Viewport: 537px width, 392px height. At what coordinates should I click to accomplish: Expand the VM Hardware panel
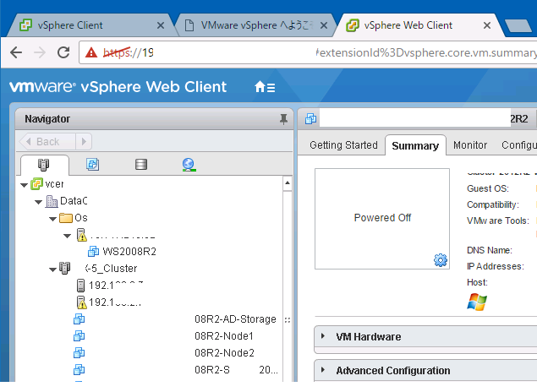[x=323, y=336]
